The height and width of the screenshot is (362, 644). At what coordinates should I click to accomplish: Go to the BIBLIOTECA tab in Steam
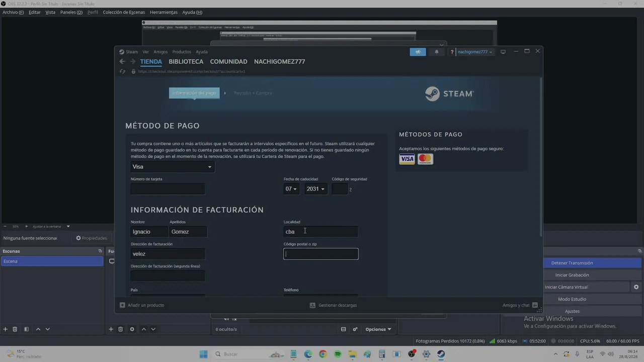(x=186, y=61)
